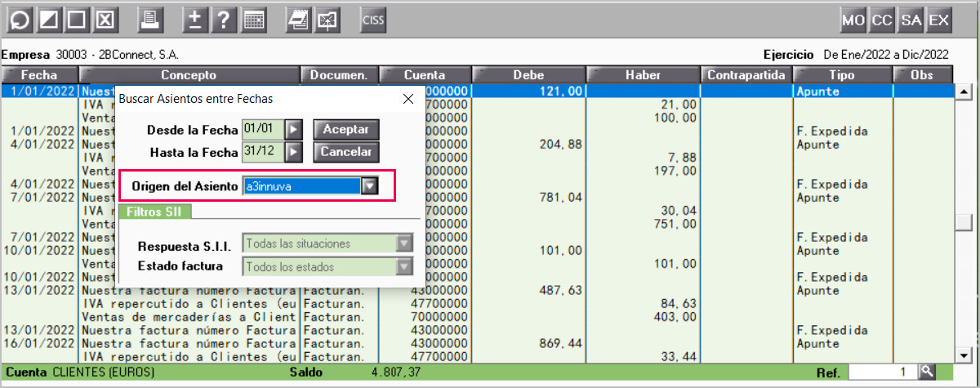The image size is (980, 388).
Task: Select the Debe value 781,04
Action: click(x=560, y=197)
